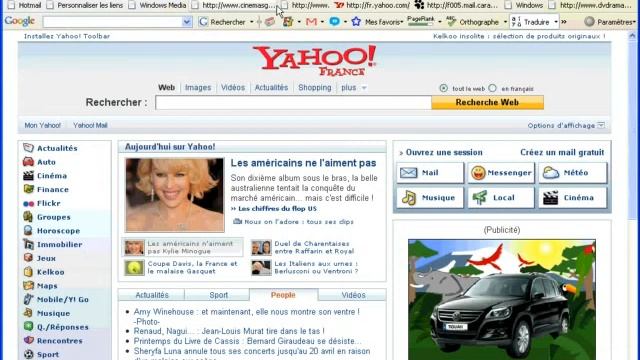Click the Q./Réponses icon
640x360 pixels.
[28, 327]
